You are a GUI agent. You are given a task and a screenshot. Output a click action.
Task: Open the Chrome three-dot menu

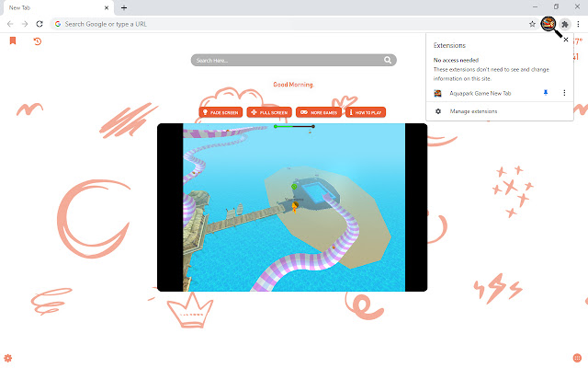(578, 24)
